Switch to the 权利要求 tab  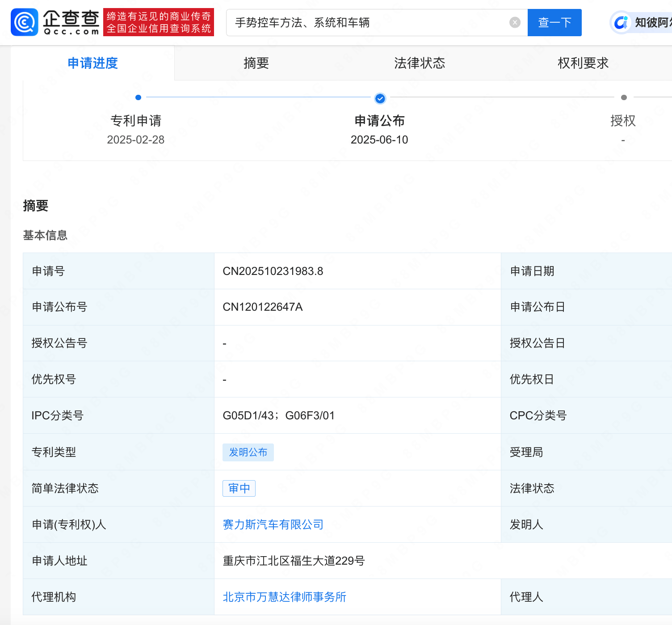click(x=583, y=63)
